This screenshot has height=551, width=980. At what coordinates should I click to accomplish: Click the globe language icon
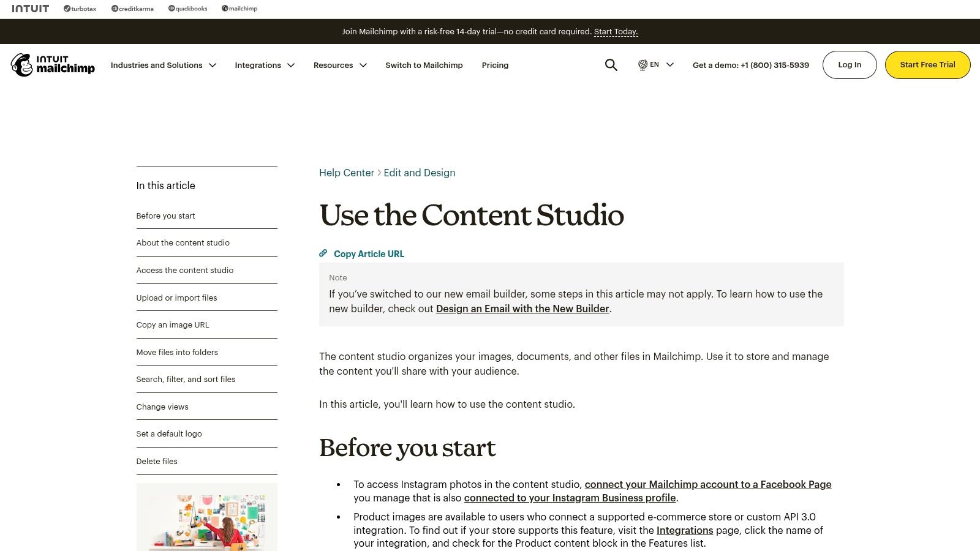coord(643,65)
